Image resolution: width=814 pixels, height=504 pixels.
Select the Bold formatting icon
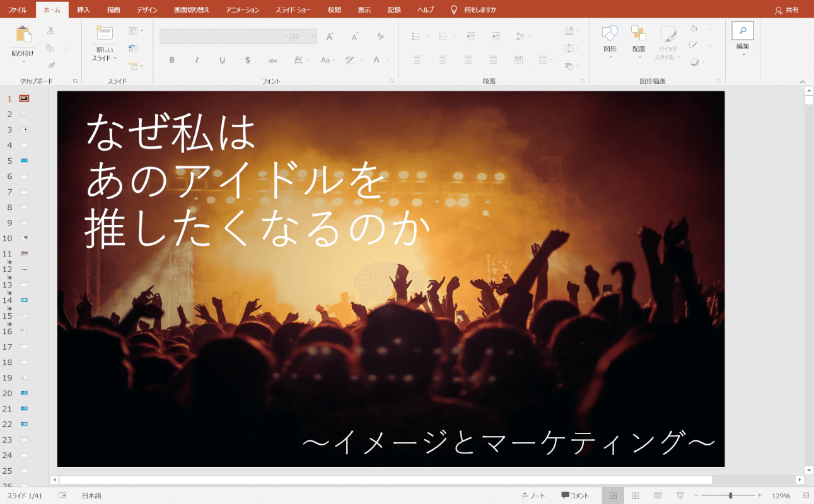[x=171, y=60]
